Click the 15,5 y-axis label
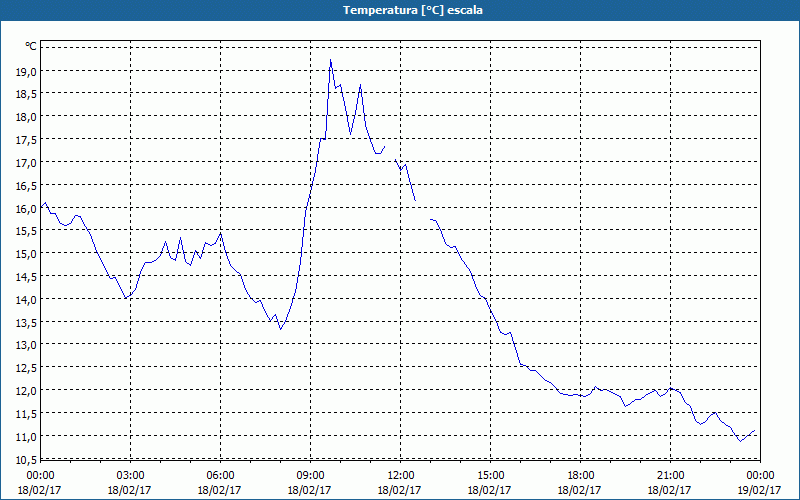This screenshot has height=500, width=800. pyautogui.click(x=27, y=232)
